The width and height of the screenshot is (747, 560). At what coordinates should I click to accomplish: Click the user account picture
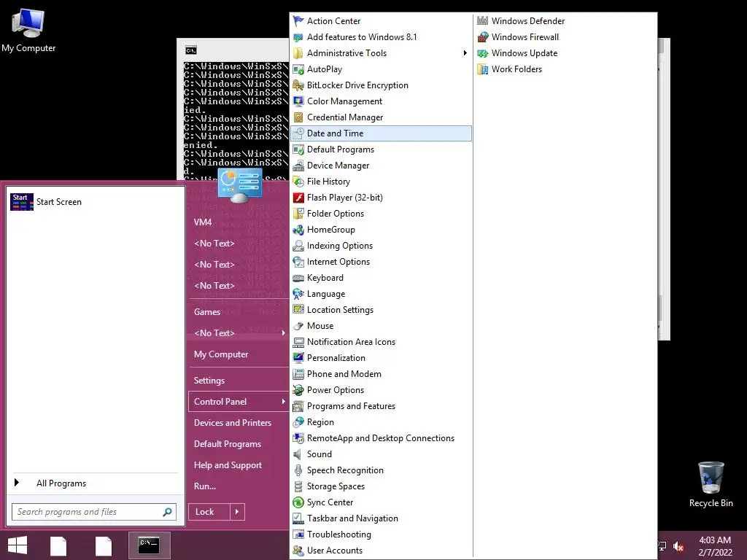pyautogui.click(x=240, y=186)
